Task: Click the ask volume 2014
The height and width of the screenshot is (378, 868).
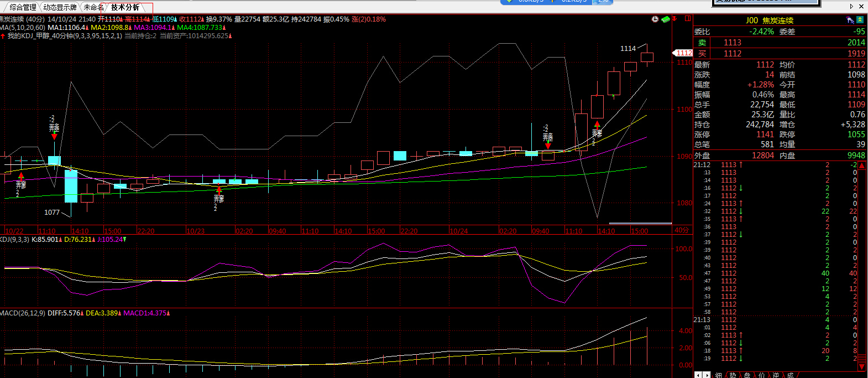Action: [856, 43]
